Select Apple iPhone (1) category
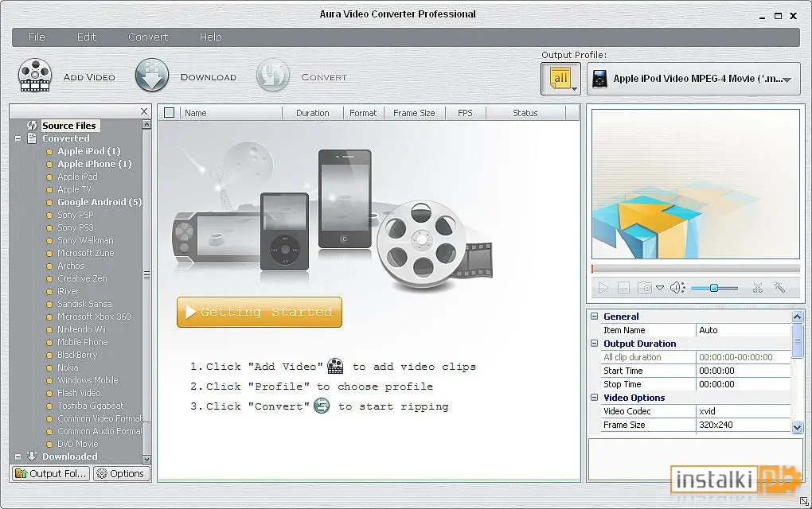This screenshot has width=812, height=509. pyautogui.click(x=95, y=164)
